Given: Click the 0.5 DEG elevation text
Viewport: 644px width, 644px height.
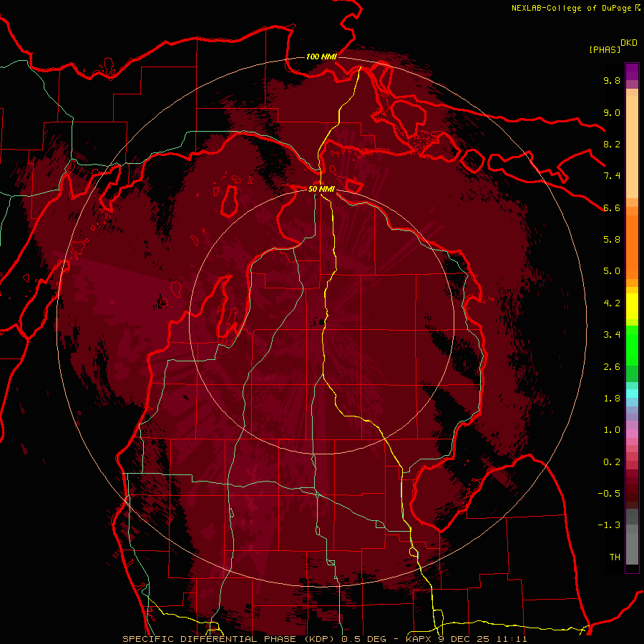Looking at the screenshot, I should (x=364, y=639).
